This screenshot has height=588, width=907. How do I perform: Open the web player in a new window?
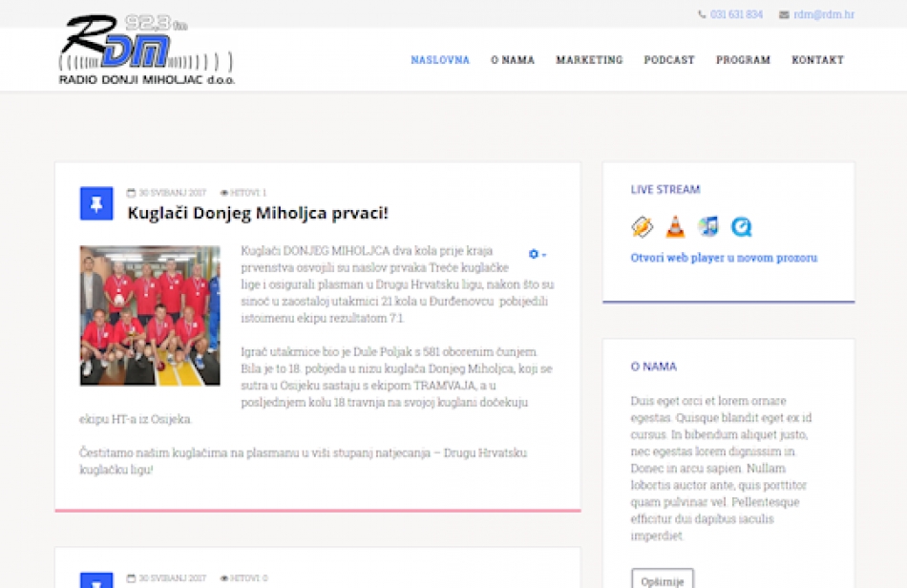(722, 257)
